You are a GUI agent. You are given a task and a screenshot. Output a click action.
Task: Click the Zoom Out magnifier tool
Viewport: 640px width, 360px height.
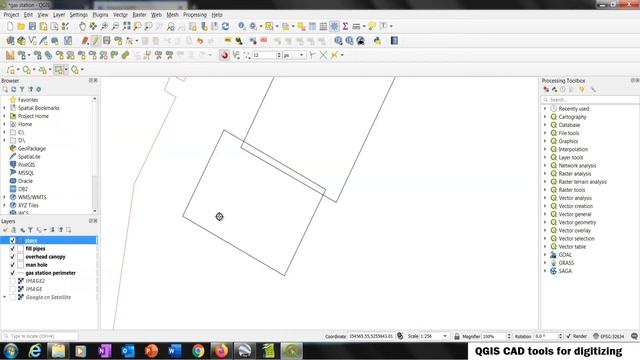click(116, 27)
